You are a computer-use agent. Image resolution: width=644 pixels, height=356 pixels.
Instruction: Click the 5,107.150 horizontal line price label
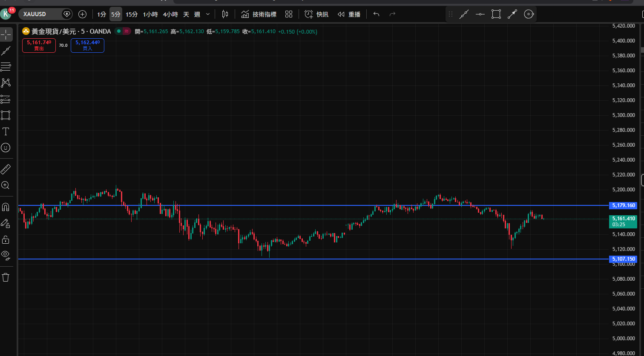[x=623, y=259]
